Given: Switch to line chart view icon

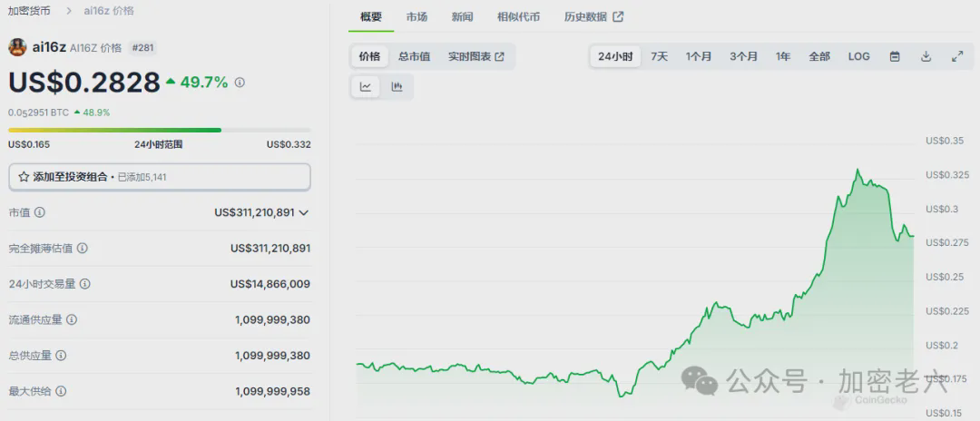Looking at the screenshot, I should (x=366, y=87).
